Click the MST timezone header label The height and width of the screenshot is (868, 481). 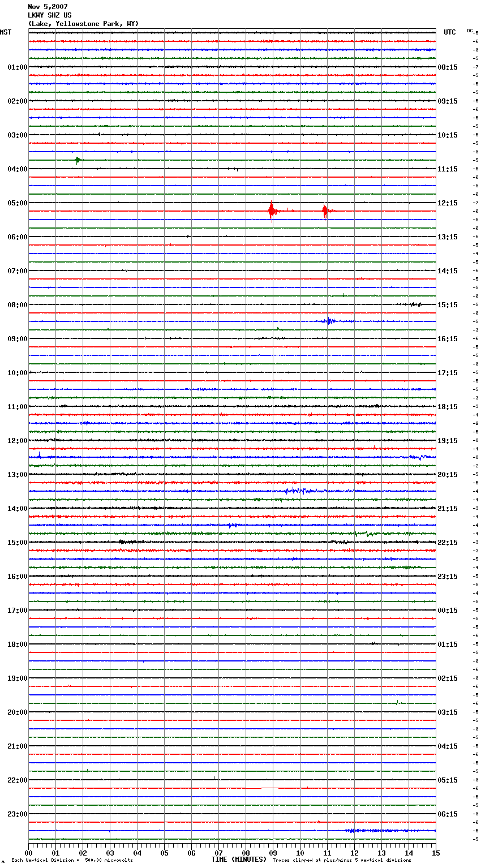[x=6, y=32]
